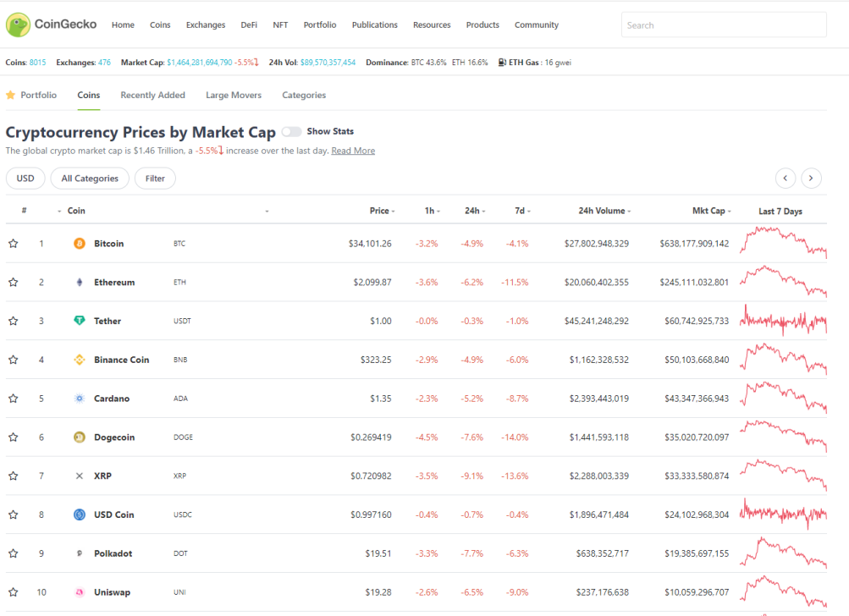The width and height of the screenshot is (849, 616).
Task: Open the USD currency dropdown
Action: [25, 178]
